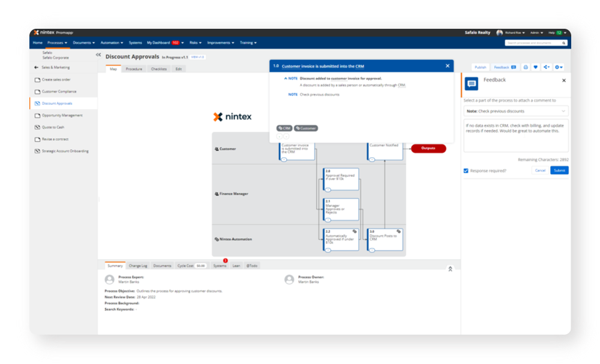The height and width of the screenshot is (364, 600).
Task: Click the nintex logo above the process map
Action: point(232,116)
